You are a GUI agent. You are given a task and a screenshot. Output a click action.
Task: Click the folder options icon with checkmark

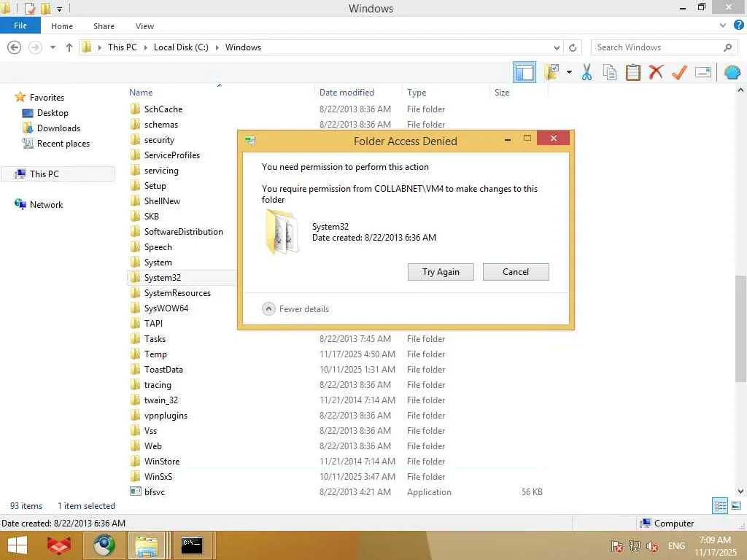[551, 72]
